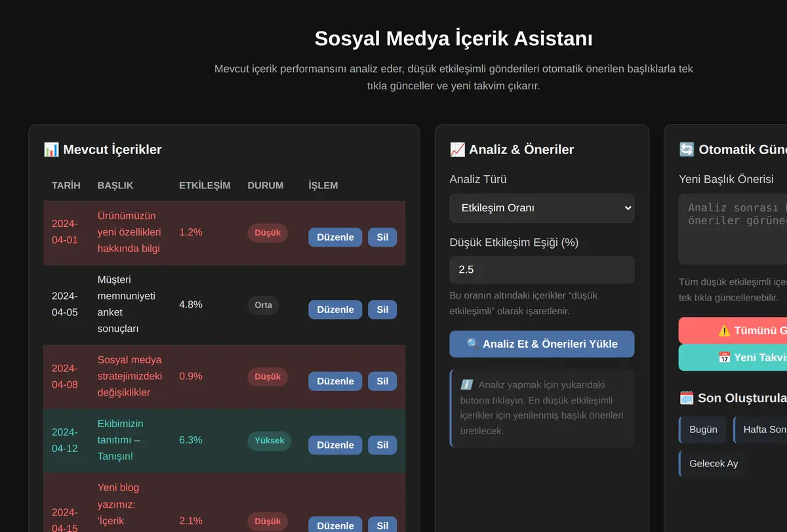Delete the Ekibimizin tanıtımı row

(382, 445)
